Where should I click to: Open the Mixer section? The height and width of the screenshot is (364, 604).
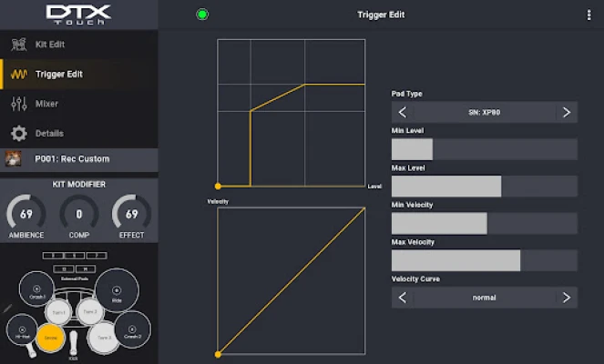(x=79, y=104)
